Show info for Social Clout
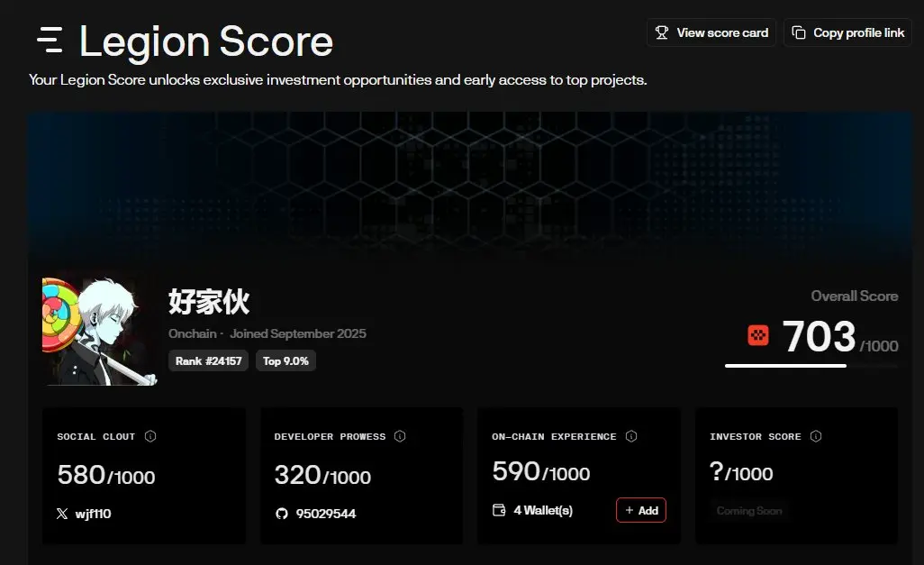Screen dimensions: 924x565 tap(150, 436)
